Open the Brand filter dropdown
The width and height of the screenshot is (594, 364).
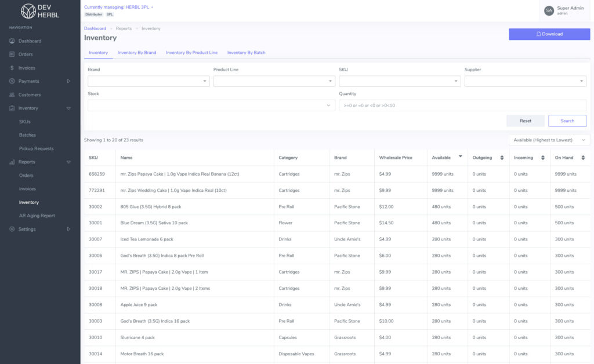[148, 81]
